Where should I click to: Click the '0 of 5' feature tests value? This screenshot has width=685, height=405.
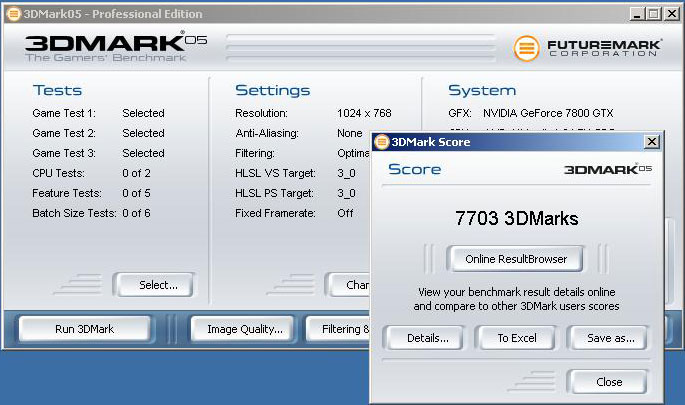136,193
